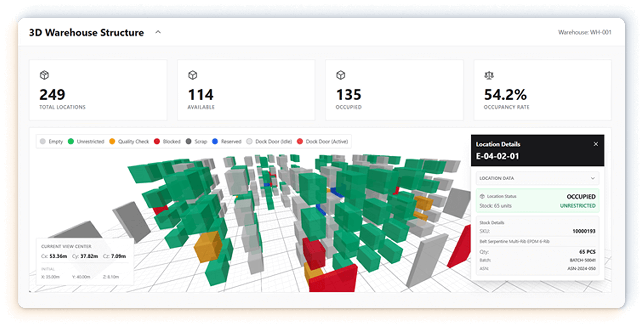The width and height of the screenshot is (644, 327).
Task: Click the Occupancy Rate scales icon
Action: coord(489,75)
